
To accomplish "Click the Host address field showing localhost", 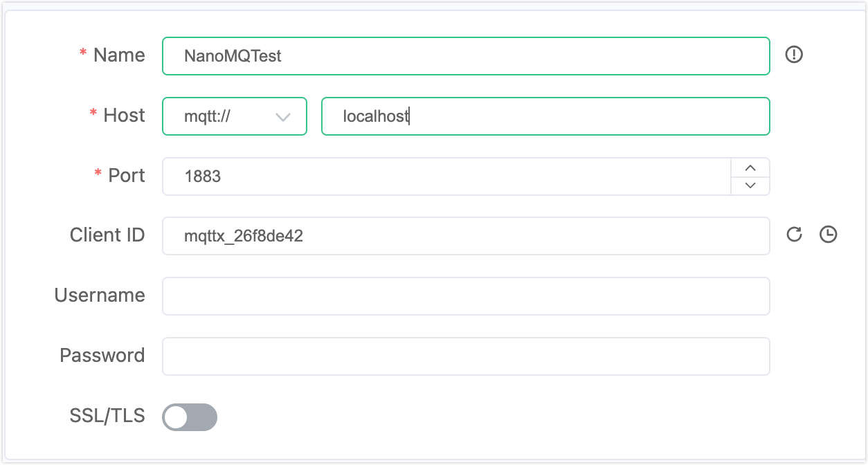I will (x=545, y=116).
